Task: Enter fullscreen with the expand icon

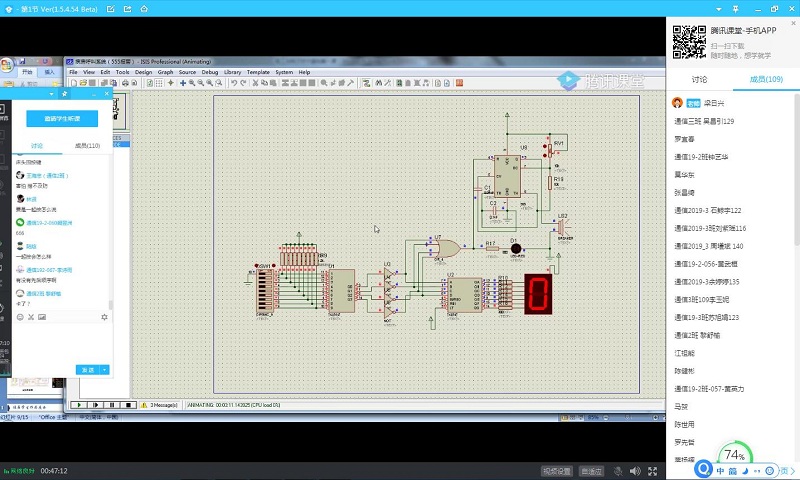Action: (653, 470)
